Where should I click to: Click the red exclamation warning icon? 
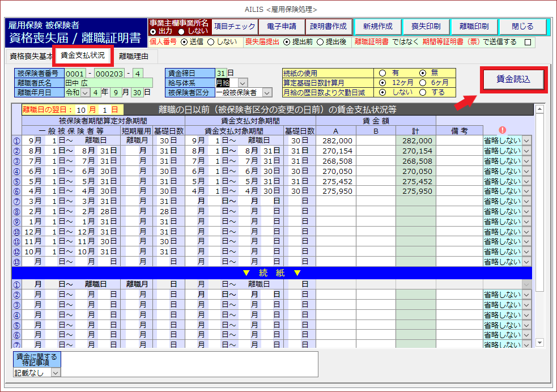click(502, 130)
